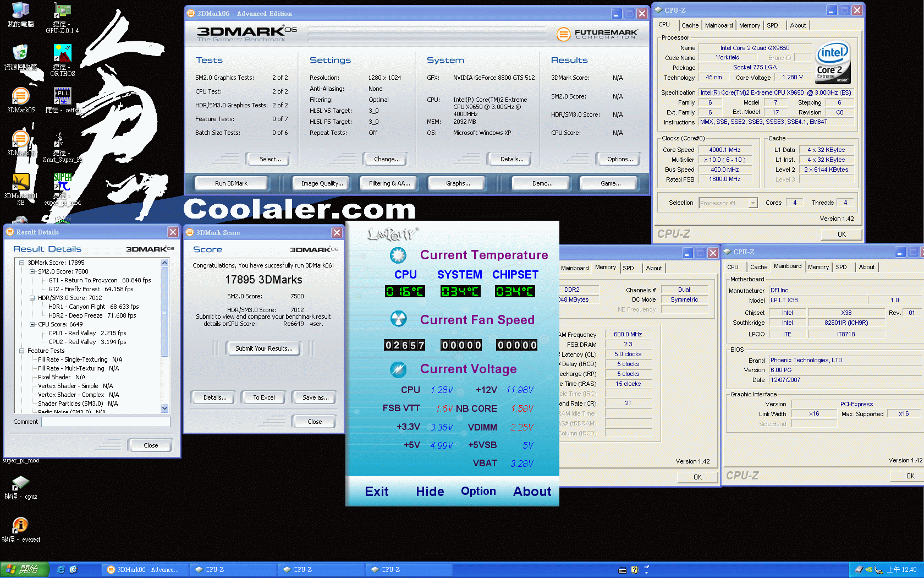The image size is (924, 578).
Task: Select the Recycle Bin desktop icon
Action: click(20, 57)
